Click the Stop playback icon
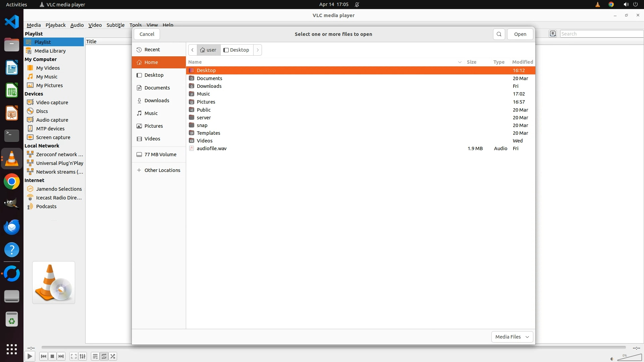The image size is (644, 362). coord(52,356)
